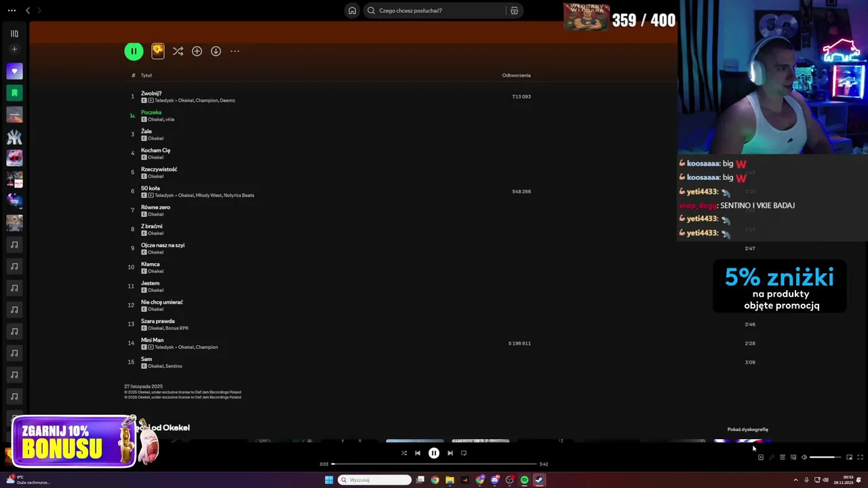Image resolution: width=868 pixels, height=488 pixels.
Task: Adjust the volume slider
Action: [x=825, y=457]
